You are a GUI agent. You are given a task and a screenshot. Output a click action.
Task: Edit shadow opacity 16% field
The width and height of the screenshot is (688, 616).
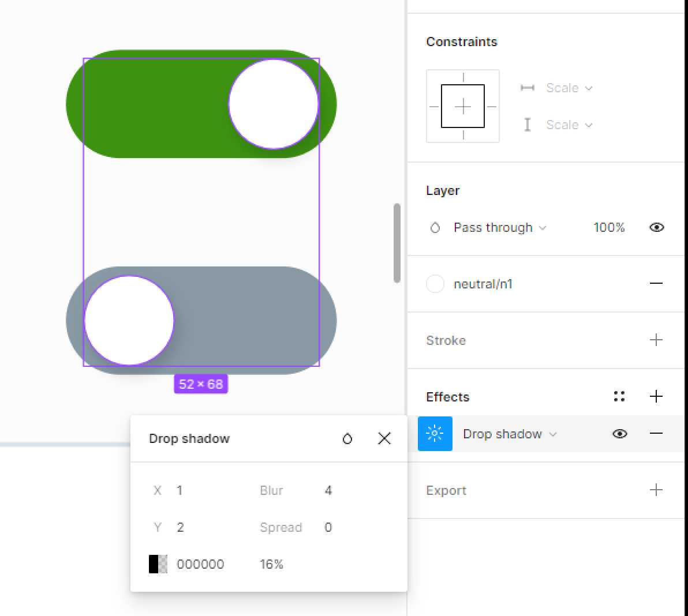point(271,564)
